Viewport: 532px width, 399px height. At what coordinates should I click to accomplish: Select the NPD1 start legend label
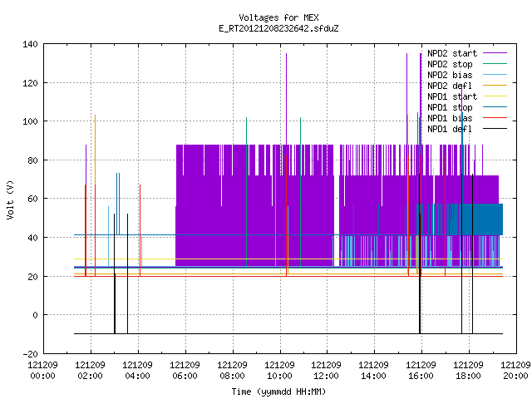click(452, 96)
